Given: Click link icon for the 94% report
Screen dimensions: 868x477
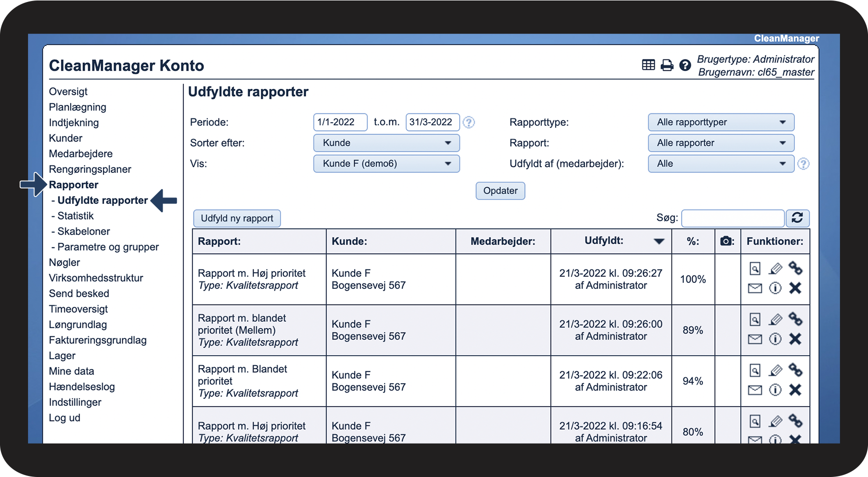Looking at the screenshot, I should [x=795, y=370].
